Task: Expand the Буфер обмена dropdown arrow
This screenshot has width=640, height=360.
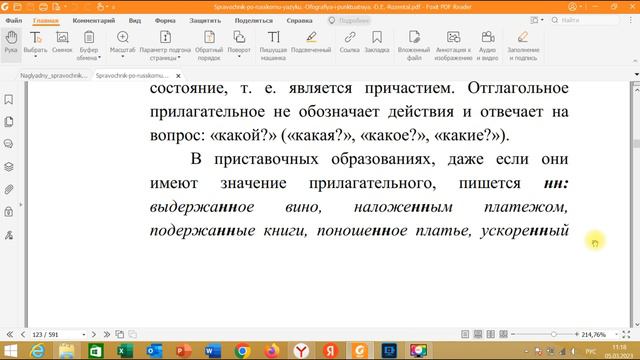Action: point(99,58)
